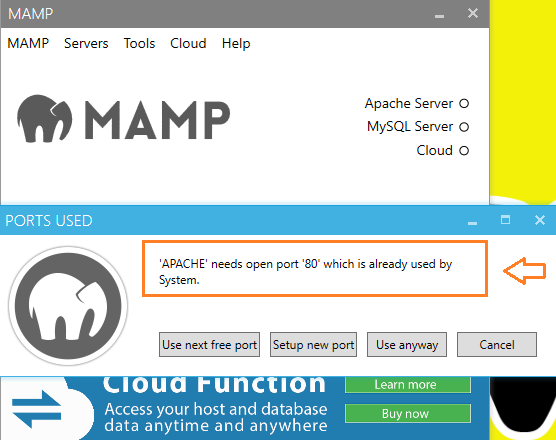This screenshot has height=440, width=556.
Task: Open the Servers menu
Action: (86, 44)
